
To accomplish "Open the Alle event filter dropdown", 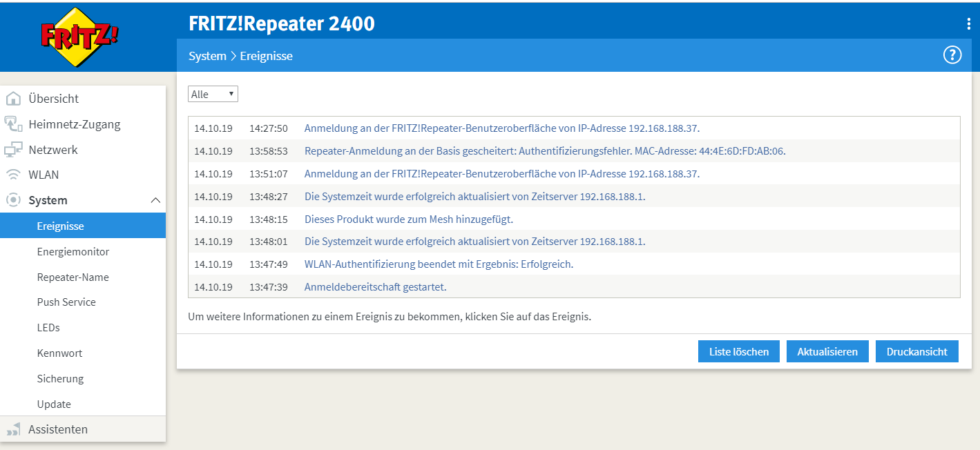I will (x=213, y=94).
